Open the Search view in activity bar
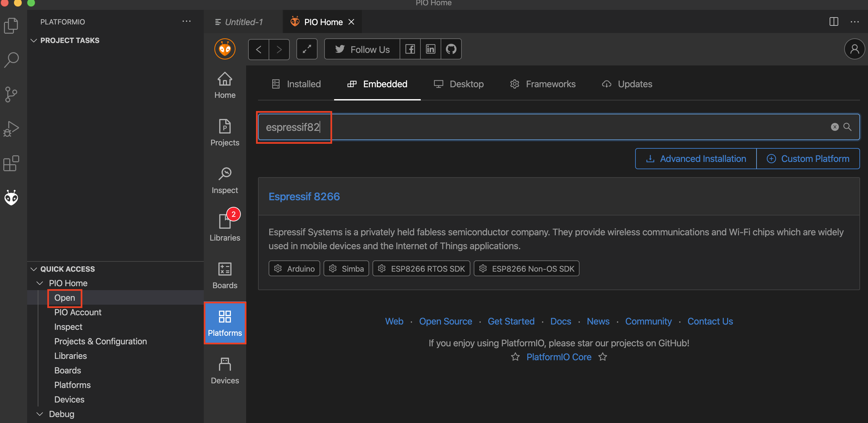868x423 pixels. pos(11,60)
